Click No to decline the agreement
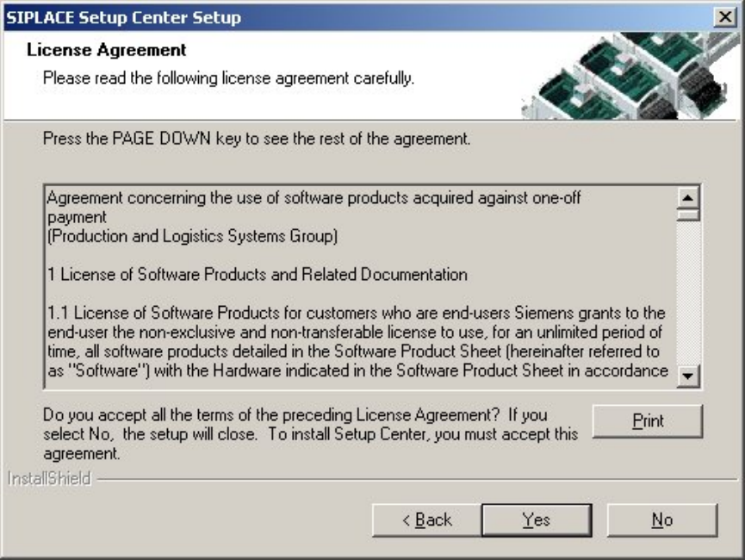The image size is (745, 560). click(x=661, y=520)
